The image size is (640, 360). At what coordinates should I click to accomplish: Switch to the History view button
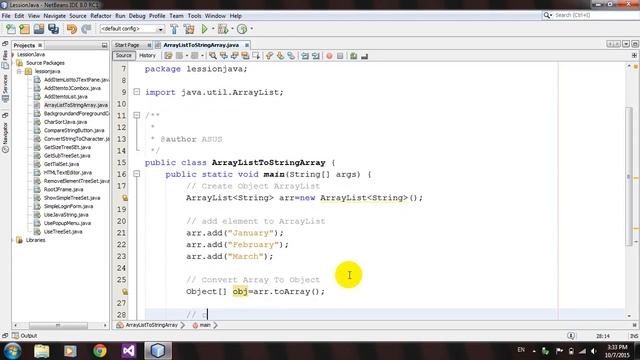tap(147, 56)
